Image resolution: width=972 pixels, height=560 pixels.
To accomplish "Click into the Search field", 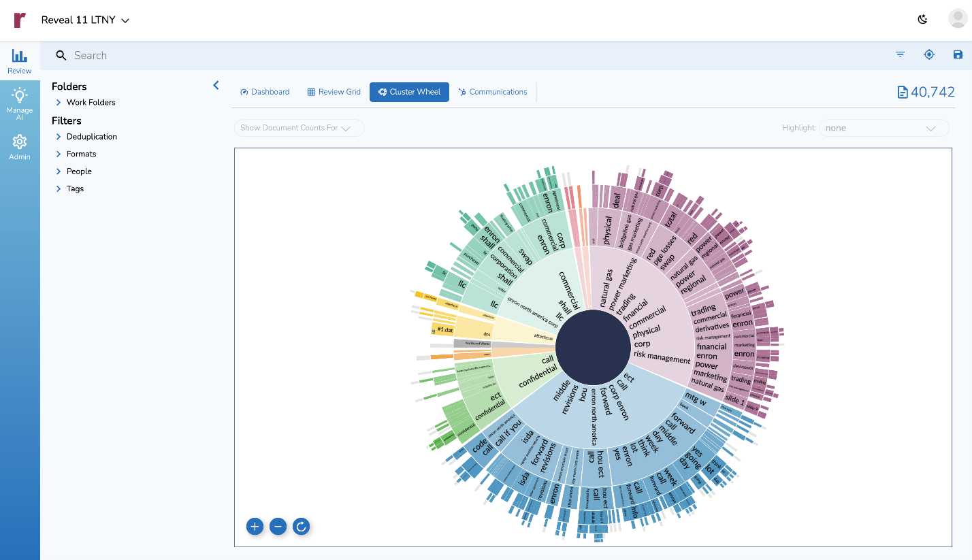I will pos(476,55).
